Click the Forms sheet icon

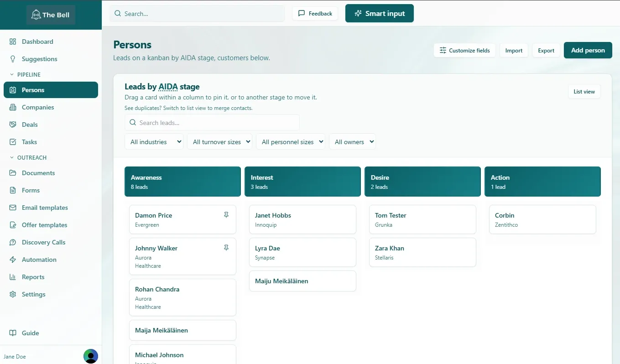13,190
